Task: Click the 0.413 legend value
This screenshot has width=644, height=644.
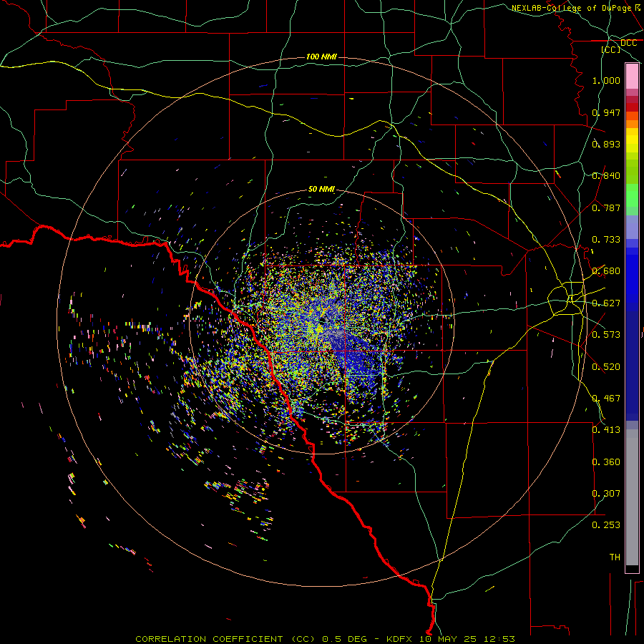Action: click(x=606, y=430)
